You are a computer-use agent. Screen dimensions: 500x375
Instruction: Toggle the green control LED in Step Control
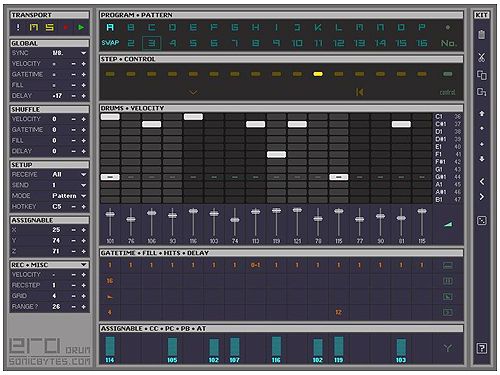coord(448,74)
